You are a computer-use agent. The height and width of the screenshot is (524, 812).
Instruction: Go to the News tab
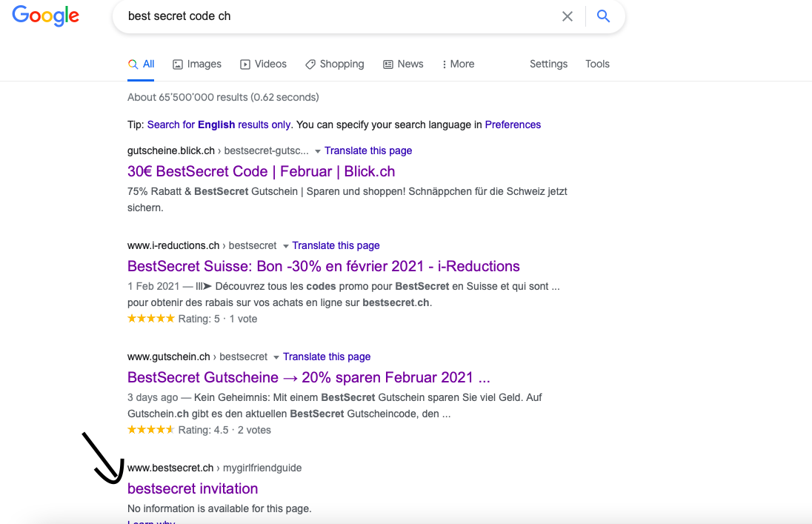point(403,64)
